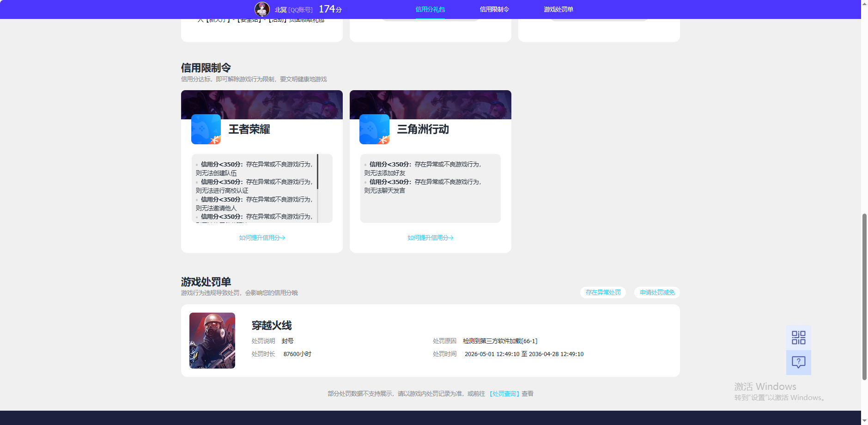Click the 则无法添加好友 restriction text

click(385, 173)
